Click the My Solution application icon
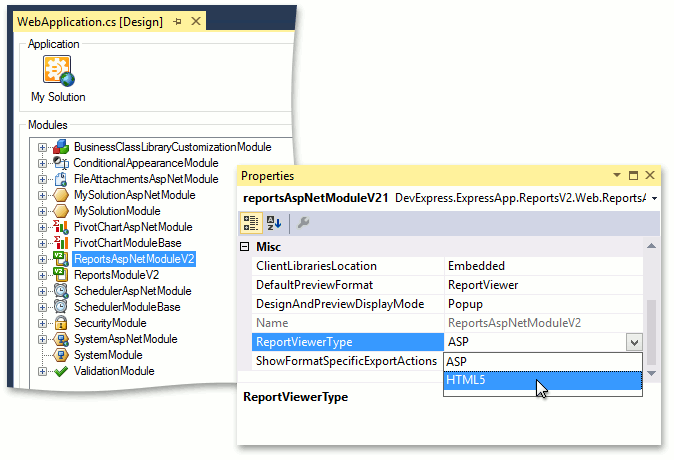674x460 pixels. tap(58, 71)
